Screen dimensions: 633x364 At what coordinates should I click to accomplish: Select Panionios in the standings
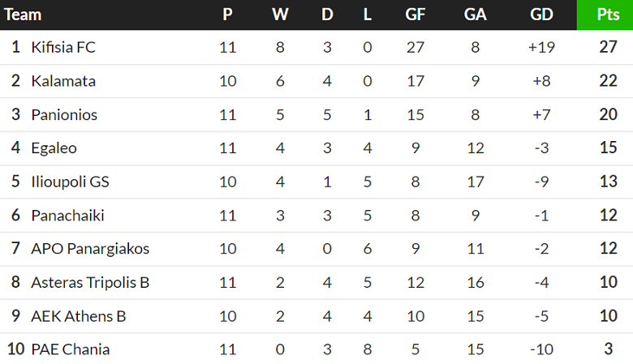(64, 114)
